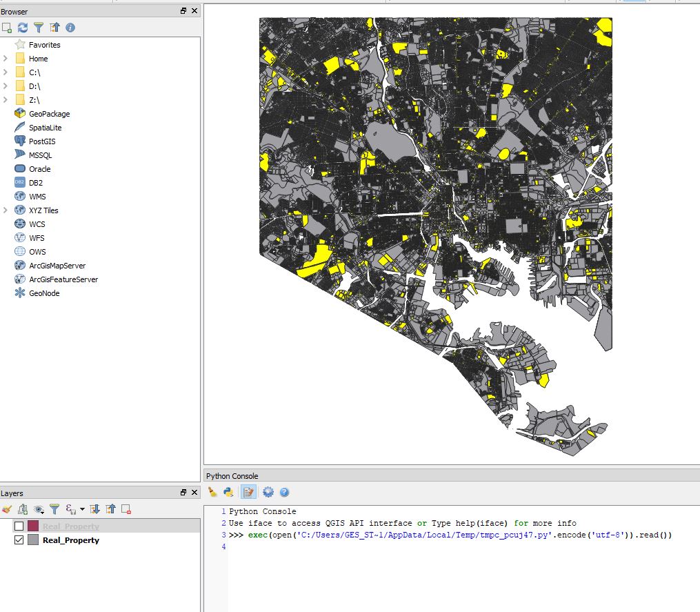Toggle the Browser properties widget info icon

point(70,28)
